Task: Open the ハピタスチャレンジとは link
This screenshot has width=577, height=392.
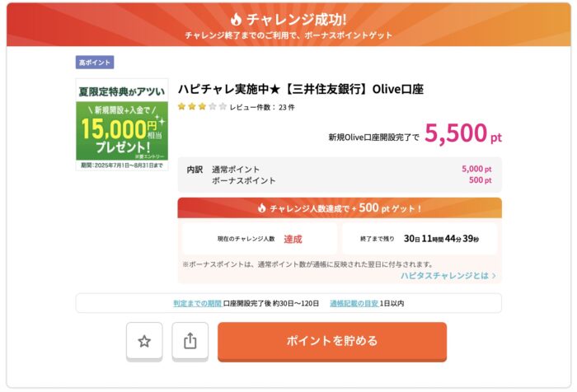Action: (x=444, y=275)
